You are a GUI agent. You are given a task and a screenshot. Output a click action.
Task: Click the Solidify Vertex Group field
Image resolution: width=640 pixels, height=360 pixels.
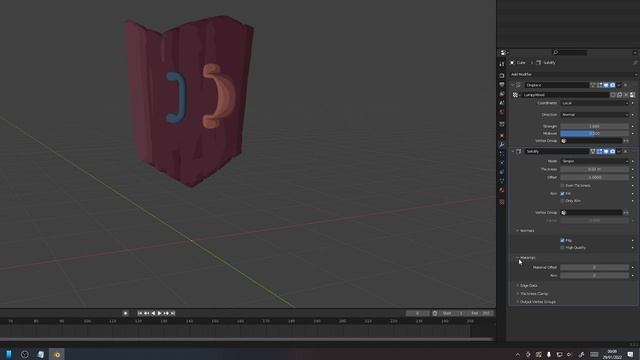pyautogui.click(x=591, y=212)
